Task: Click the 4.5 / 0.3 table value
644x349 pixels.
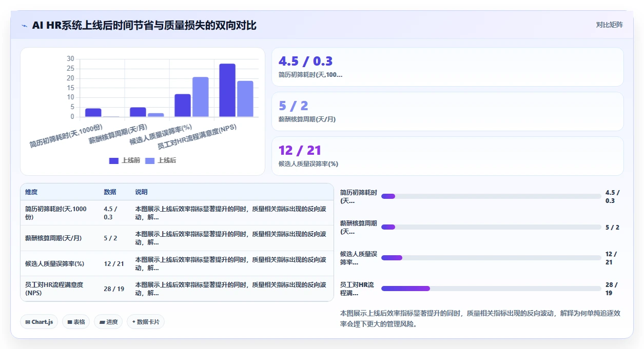Action: coord(110,213)
